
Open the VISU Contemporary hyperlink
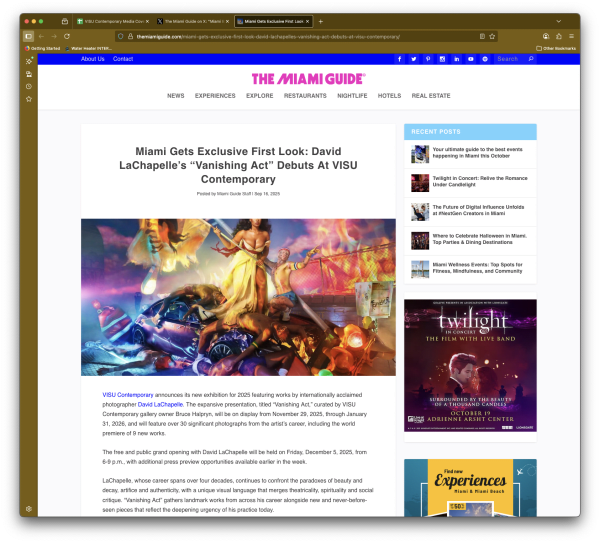128,395
